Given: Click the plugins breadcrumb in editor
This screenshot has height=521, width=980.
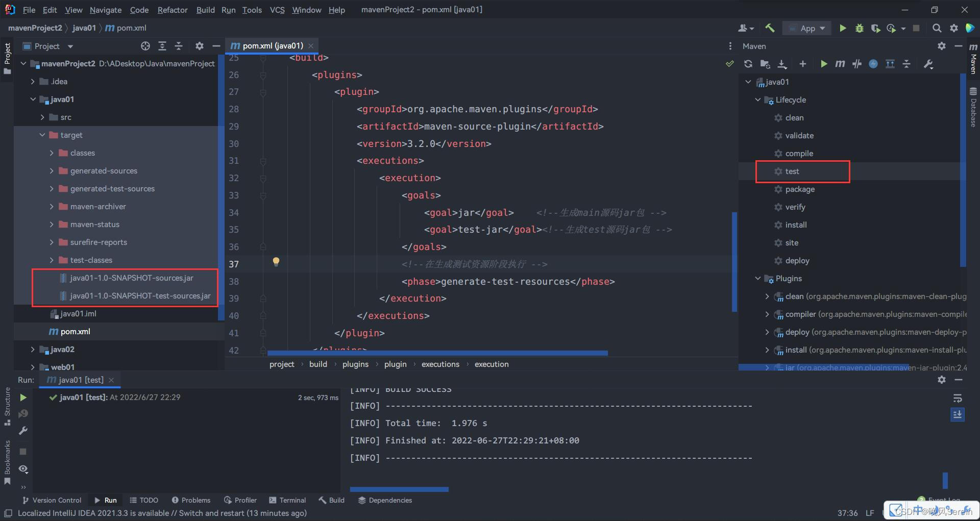Looking at the screenshot, I should (x=355, y=364).
